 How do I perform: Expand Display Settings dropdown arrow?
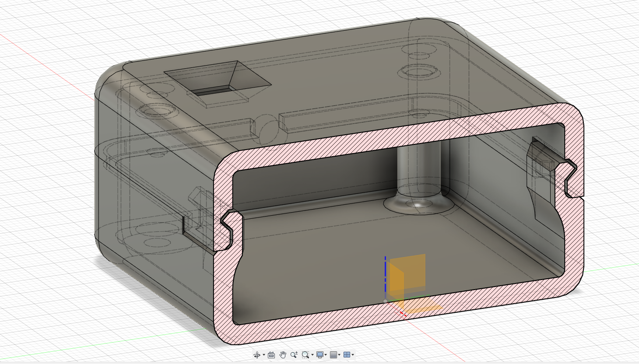pyautogui.click(x=326, y=355)
